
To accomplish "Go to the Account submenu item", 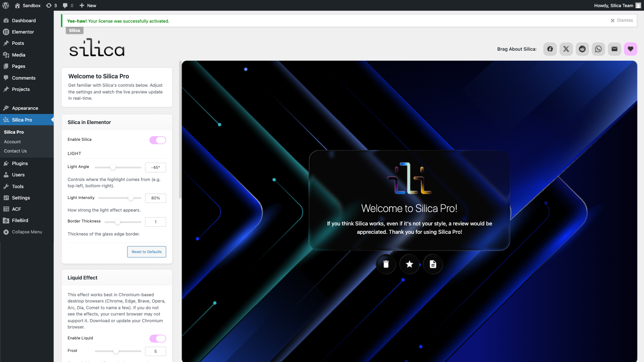I will [x=12, y=142].
